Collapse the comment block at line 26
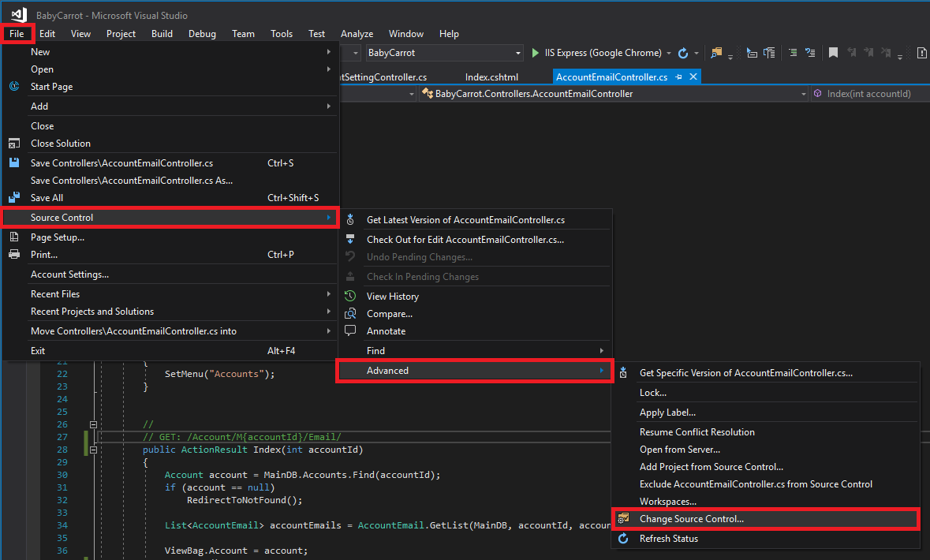The height and width of the screenshot is (560, 930). (93, 424)
